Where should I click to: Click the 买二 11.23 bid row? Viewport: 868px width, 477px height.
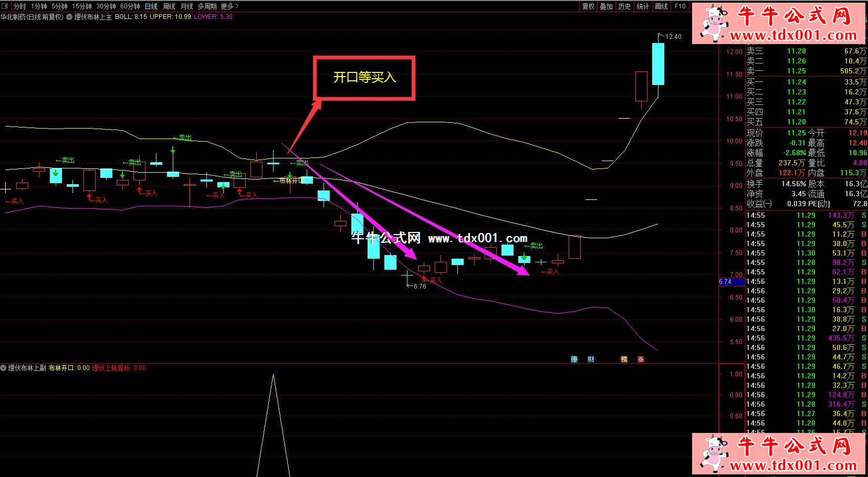(806, 92)
